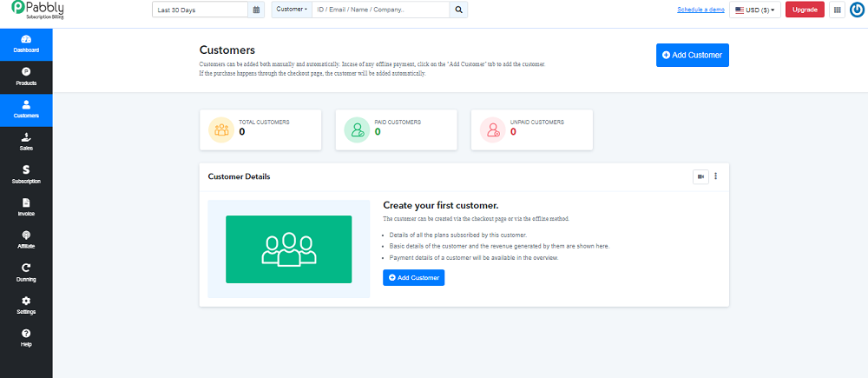Click Add Customer under Create your first customer
Viewport: 868px width, 378px height.
click(413, 278)
